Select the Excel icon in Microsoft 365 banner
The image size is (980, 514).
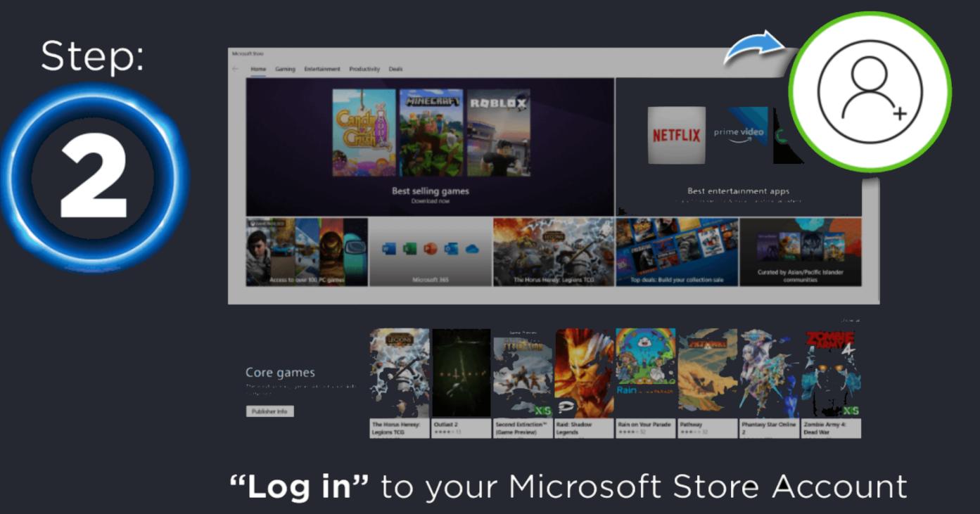[x=410, y=249]
